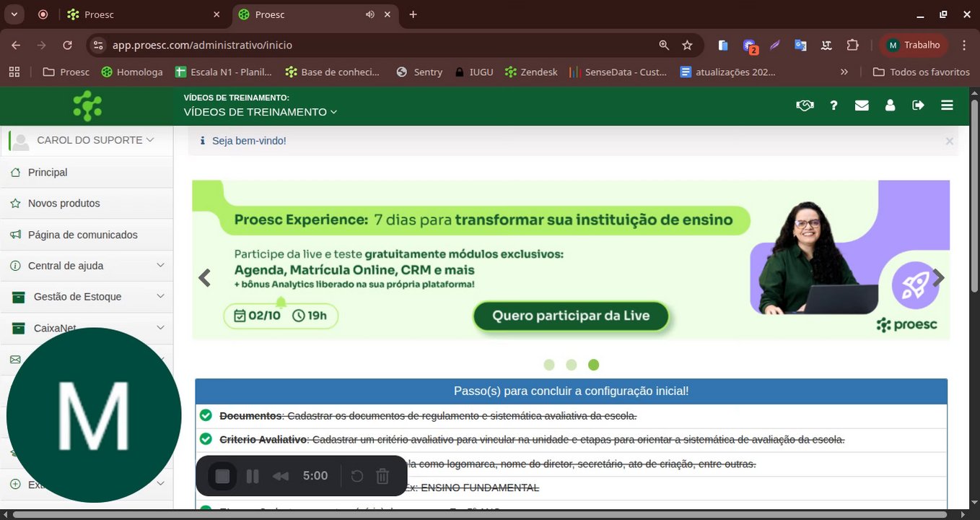Delete the recording with trash icon
Image resolution: width=980 pixels, height=520 pixels.
(383, 476)
